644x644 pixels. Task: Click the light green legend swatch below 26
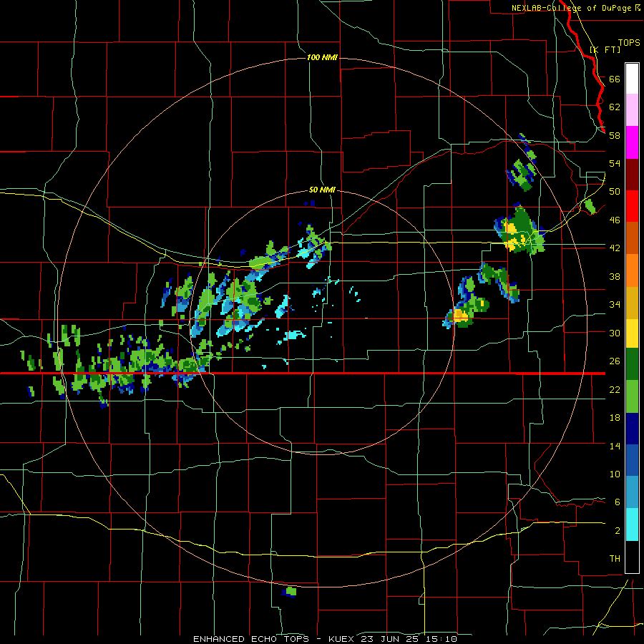[x=632, y=396]
